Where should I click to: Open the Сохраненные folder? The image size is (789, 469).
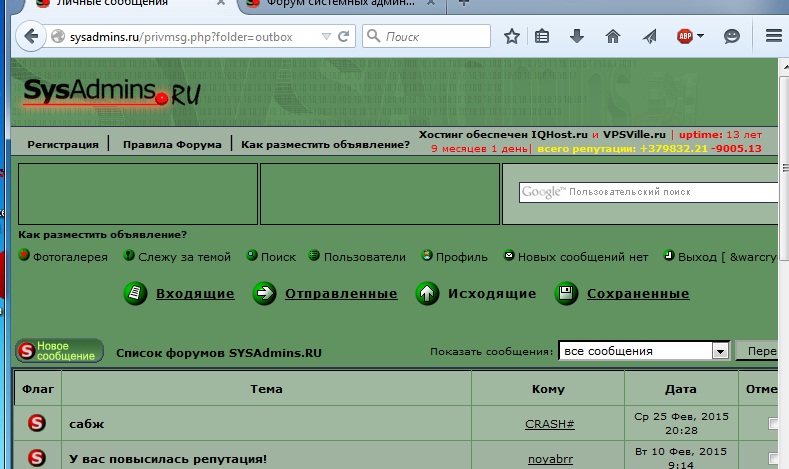[638, 293]
